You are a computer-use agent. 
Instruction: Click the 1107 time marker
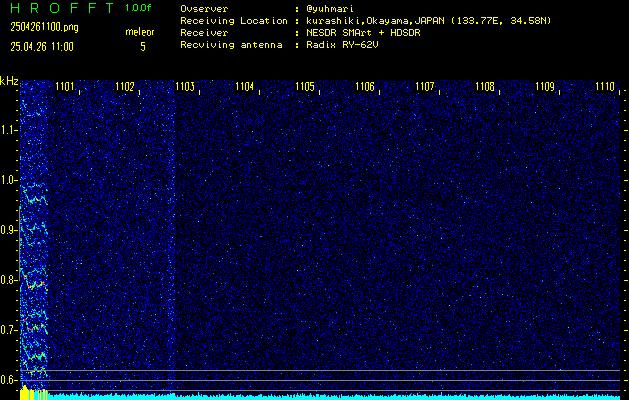pyautogui.click(x=425, y=86)
